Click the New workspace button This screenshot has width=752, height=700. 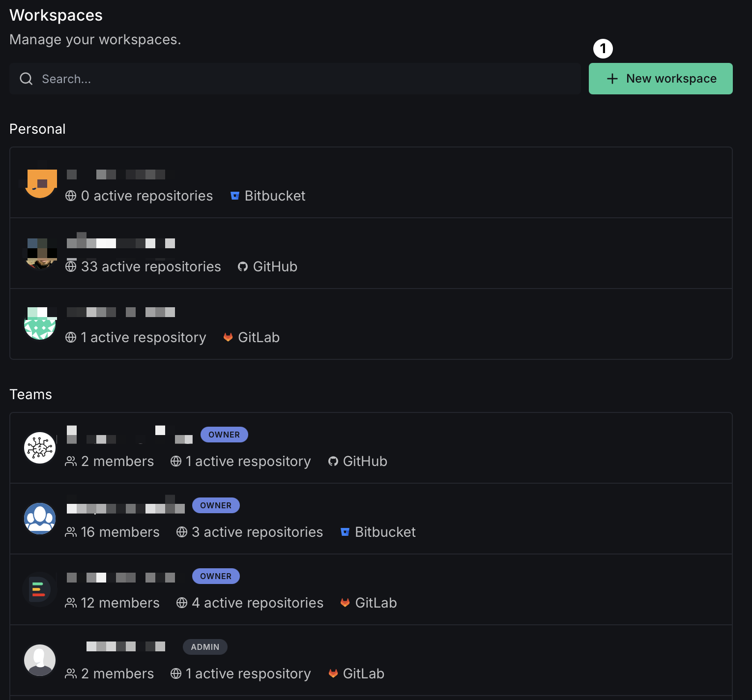pos(660,79)
